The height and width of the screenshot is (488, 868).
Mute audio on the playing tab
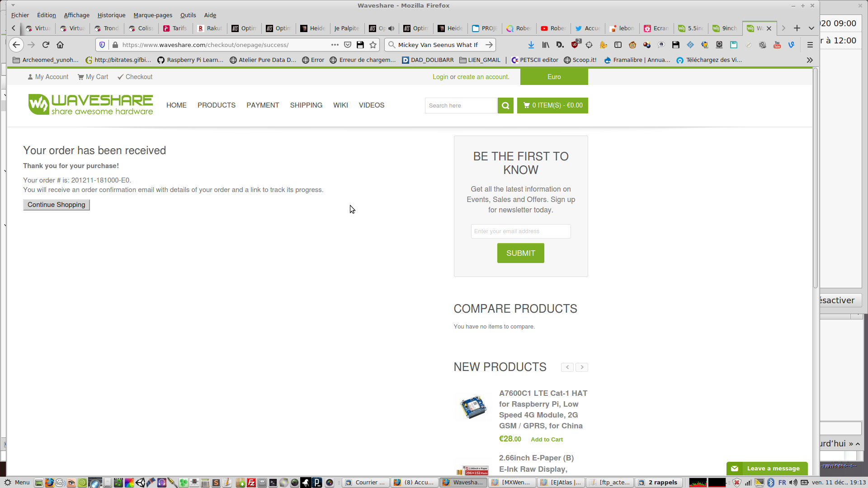[x=392, y=28]
